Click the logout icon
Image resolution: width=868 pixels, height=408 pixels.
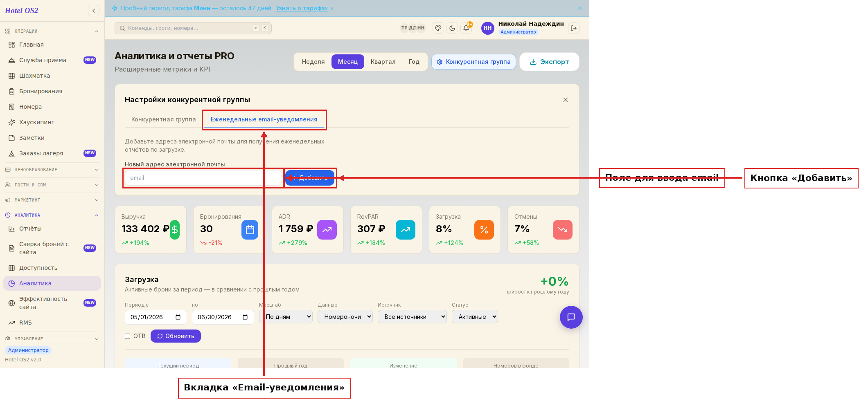[574, 28]
